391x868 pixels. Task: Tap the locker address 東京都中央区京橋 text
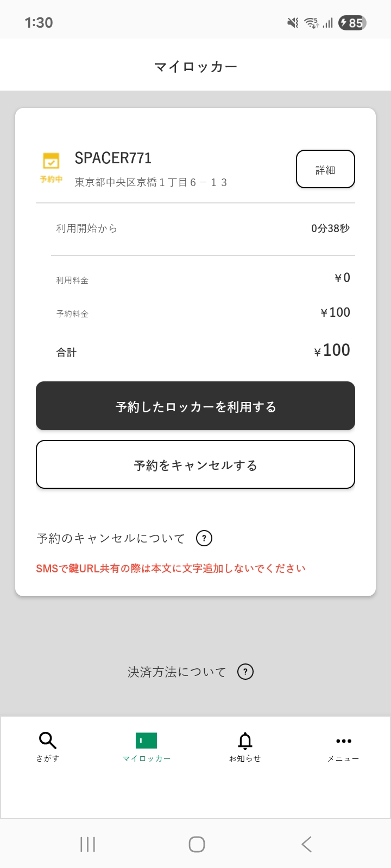(150, 182)
